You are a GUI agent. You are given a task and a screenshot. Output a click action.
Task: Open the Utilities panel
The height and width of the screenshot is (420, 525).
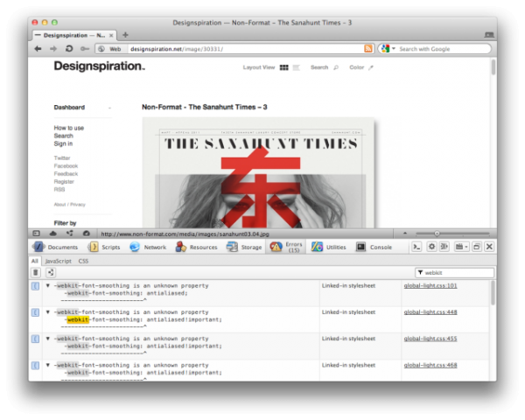tap(328, 247)
